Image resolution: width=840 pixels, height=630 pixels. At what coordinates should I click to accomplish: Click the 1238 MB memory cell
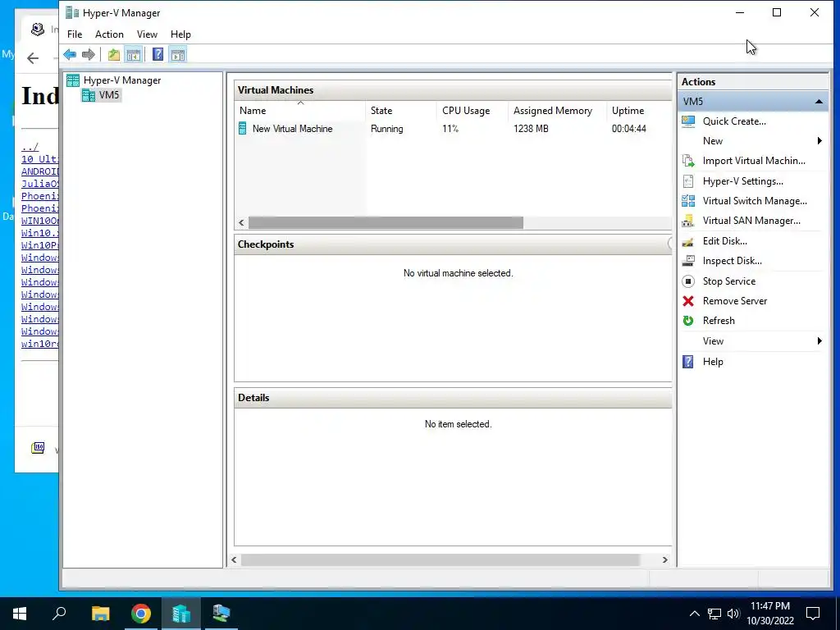[x=531, y=129]
